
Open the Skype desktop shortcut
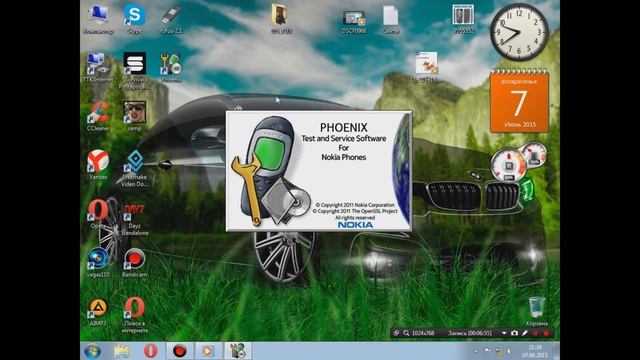tap(134, 18)
